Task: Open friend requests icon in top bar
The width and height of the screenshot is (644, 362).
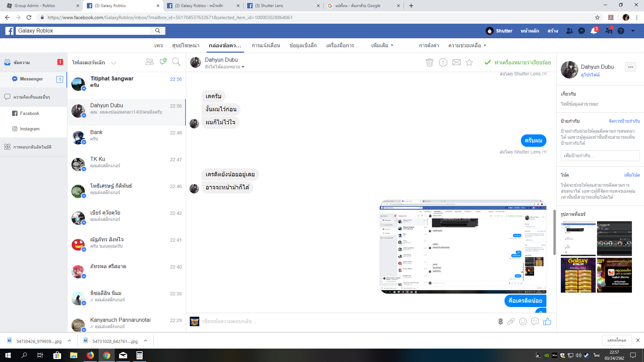Action: tap(570, 31)
